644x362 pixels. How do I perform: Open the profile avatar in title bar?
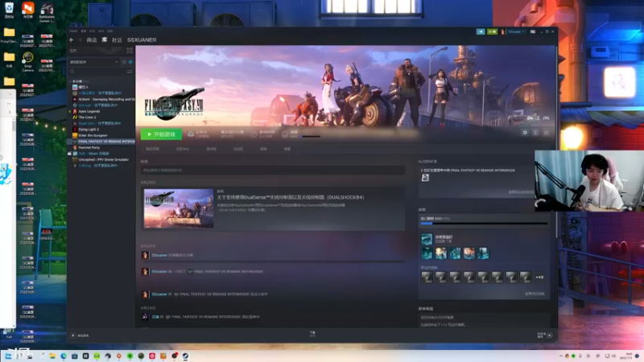502,31
